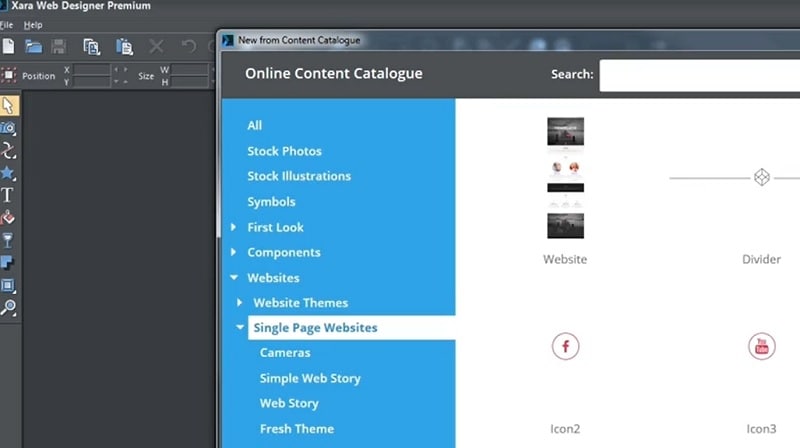Select the Text tool
The width and height of the screenshot is (800, 448).
click(x=8, y=195)
